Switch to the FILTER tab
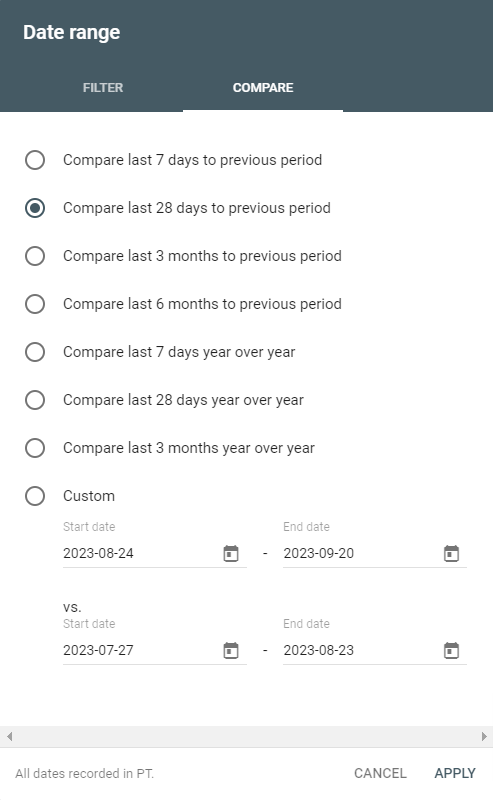Viewport: 493px width, 800px height. tap(103, 88)
